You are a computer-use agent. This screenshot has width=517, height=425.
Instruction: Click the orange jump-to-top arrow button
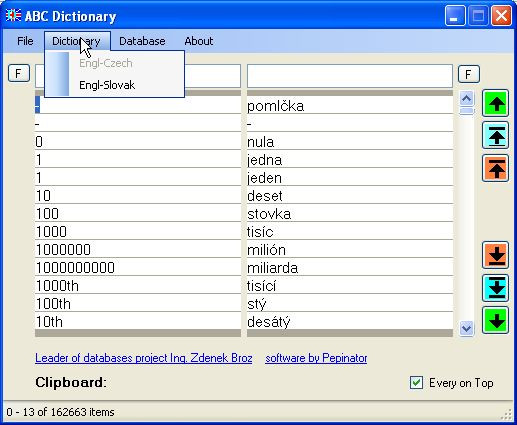tap(495, 168)
